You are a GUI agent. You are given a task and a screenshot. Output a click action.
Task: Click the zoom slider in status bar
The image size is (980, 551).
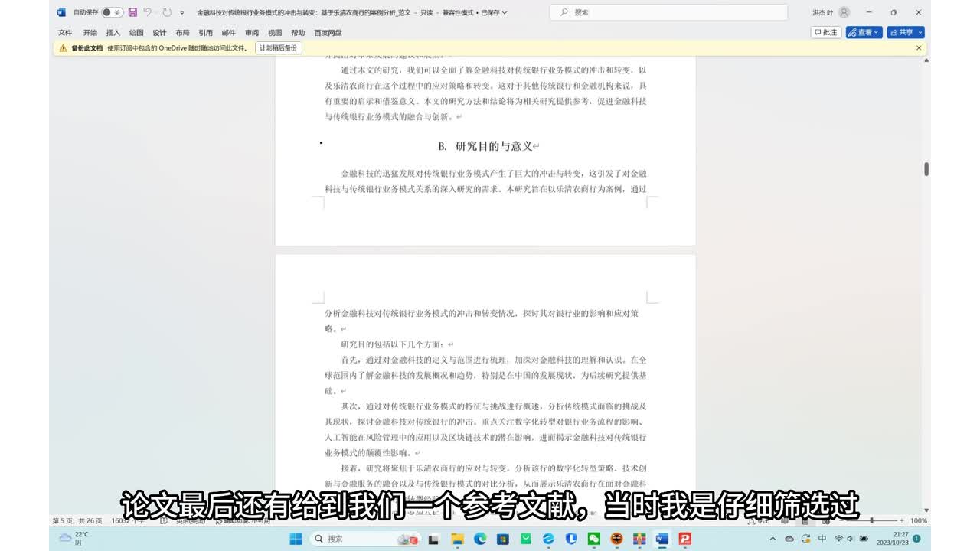tap(871, 520)
